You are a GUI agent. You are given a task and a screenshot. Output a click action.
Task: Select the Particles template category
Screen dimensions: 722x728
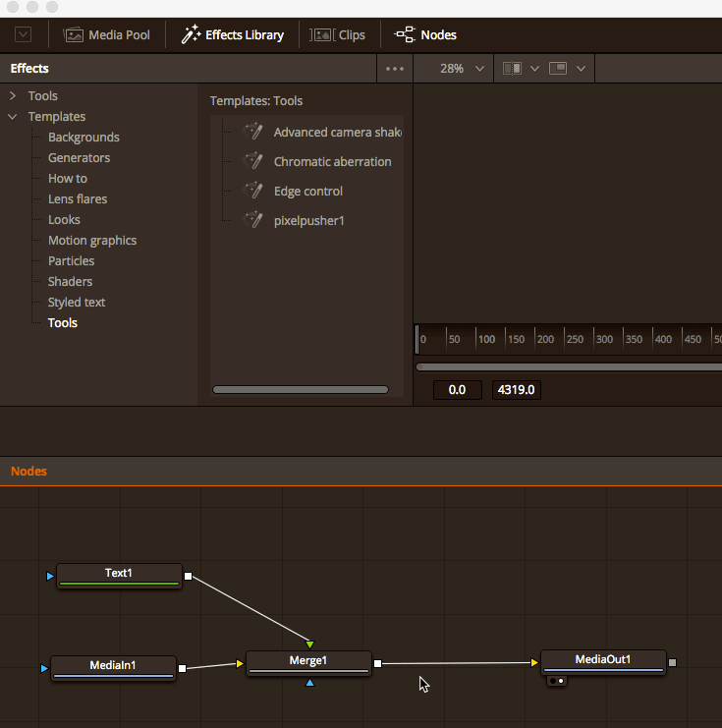click(x=71, y=261)
